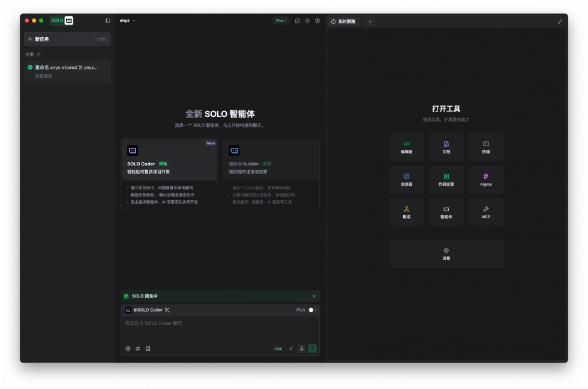
Task: Open the Max model selector
Action: [x=278, y=348]
